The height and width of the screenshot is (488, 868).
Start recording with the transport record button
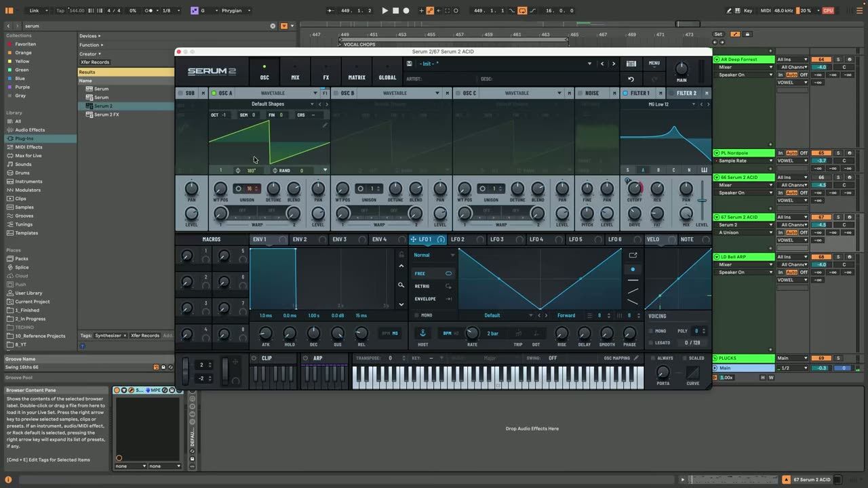406,11
